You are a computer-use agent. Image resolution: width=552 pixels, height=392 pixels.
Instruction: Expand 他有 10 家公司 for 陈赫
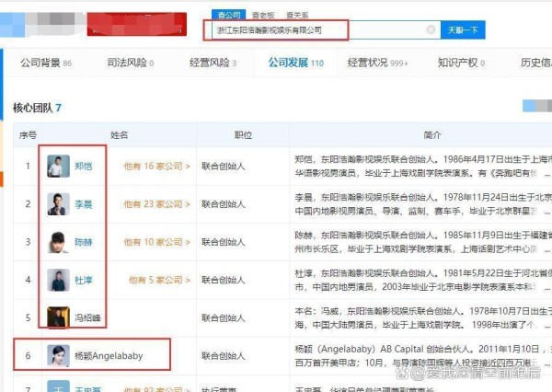tap(157, 242)
